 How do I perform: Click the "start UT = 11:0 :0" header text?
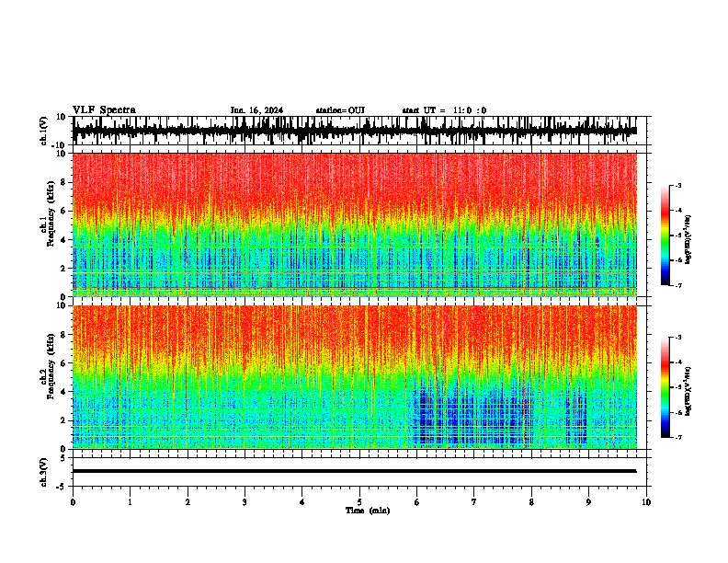(x=444, y=110)
